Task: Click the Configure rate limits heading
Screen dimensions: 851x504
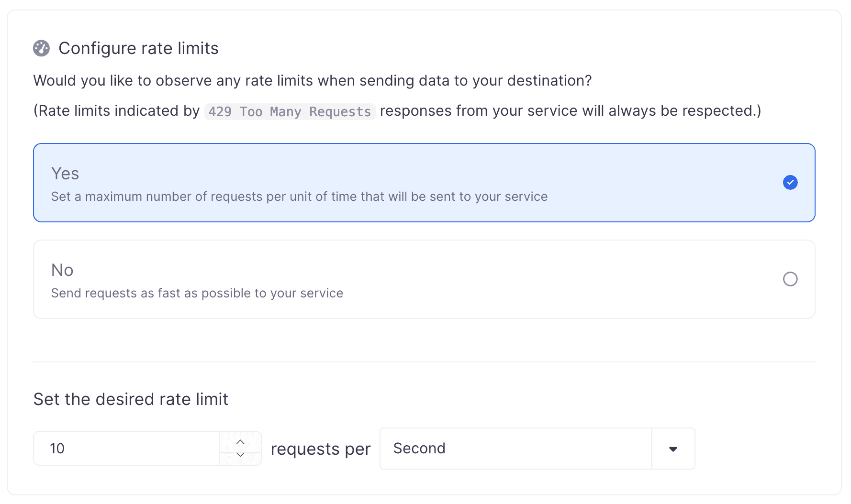Action: tap(138, 48)
